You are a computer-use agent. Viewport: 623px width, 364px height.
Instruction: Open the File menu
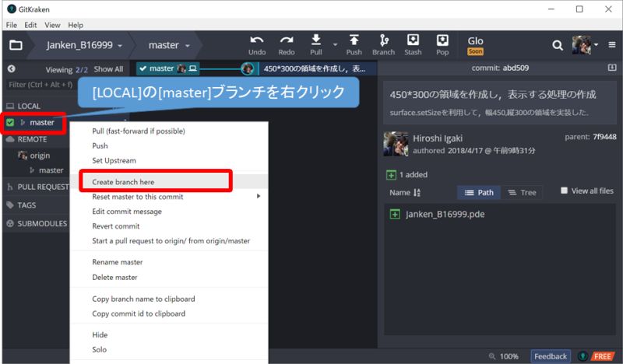coord(11,25)
